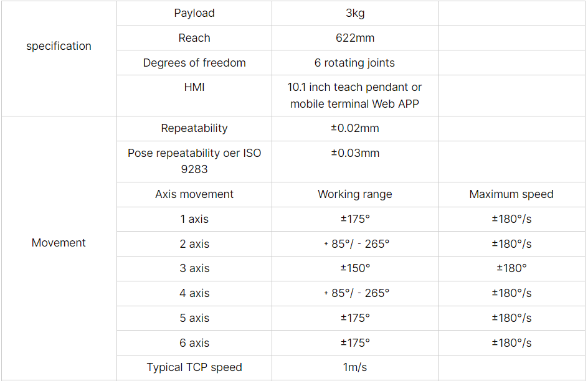This screenshot has width=588, height=381.
Task: Select the 4 axis working range value
Action: tap(355, 293)
